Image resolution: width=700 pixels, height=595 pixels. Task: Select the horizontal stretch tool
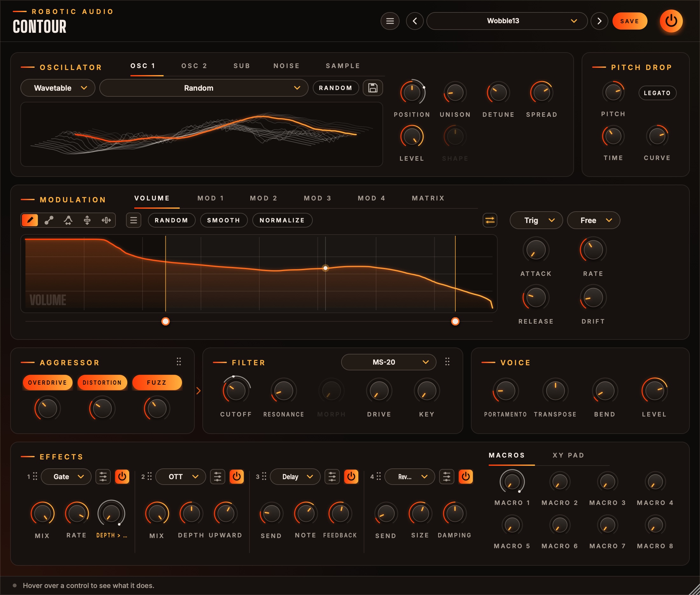pos(106,220)
